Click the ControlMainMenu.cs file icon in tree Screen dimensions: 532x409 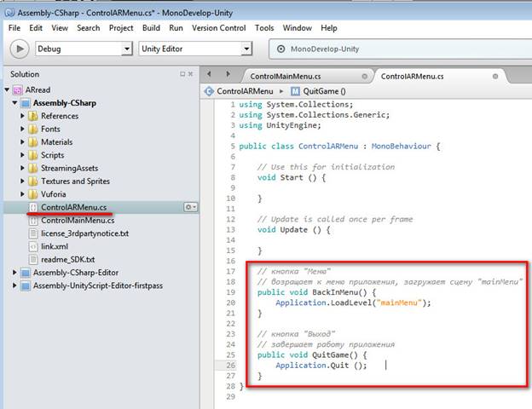coord(33,221)
